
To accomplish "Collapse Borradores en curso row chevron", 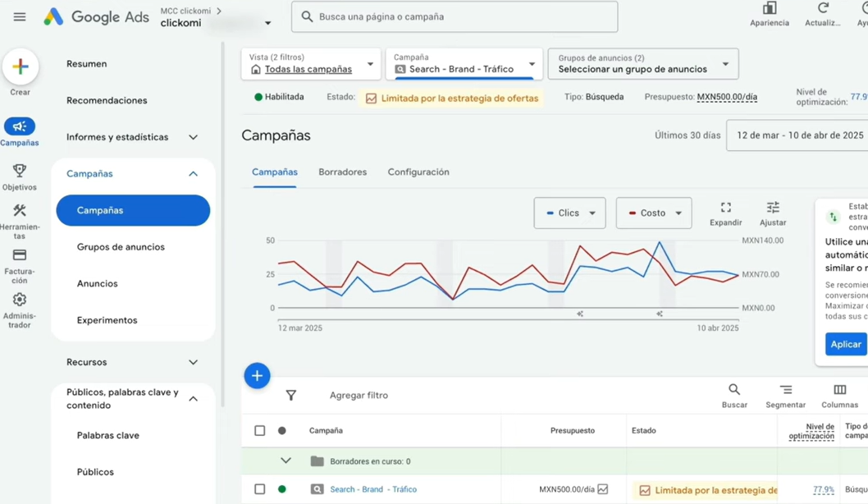I will pos(286,460).
